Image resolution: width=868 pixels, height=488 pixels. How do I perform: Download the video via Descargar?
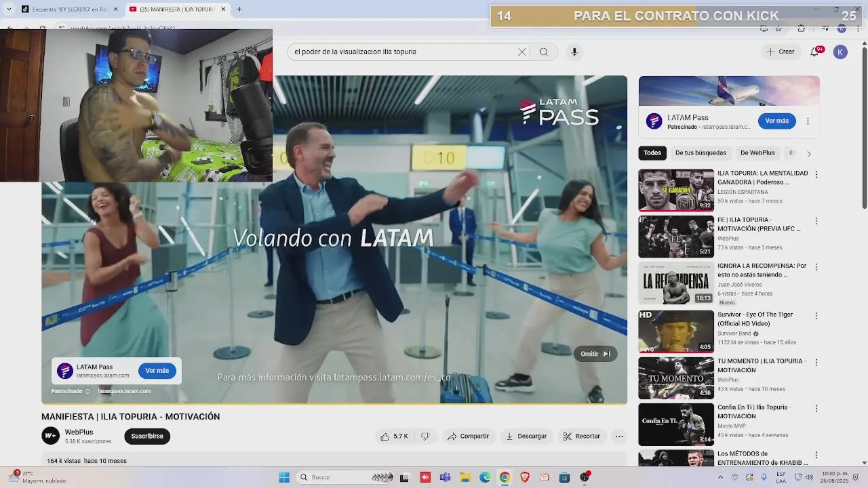(x=526, y=436)
